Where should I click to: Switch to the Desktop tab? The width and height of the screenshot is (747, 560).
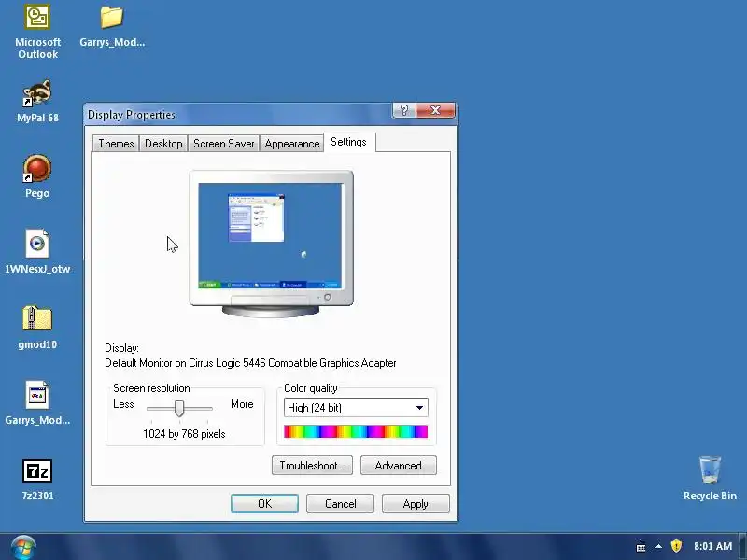click(163, 144)
